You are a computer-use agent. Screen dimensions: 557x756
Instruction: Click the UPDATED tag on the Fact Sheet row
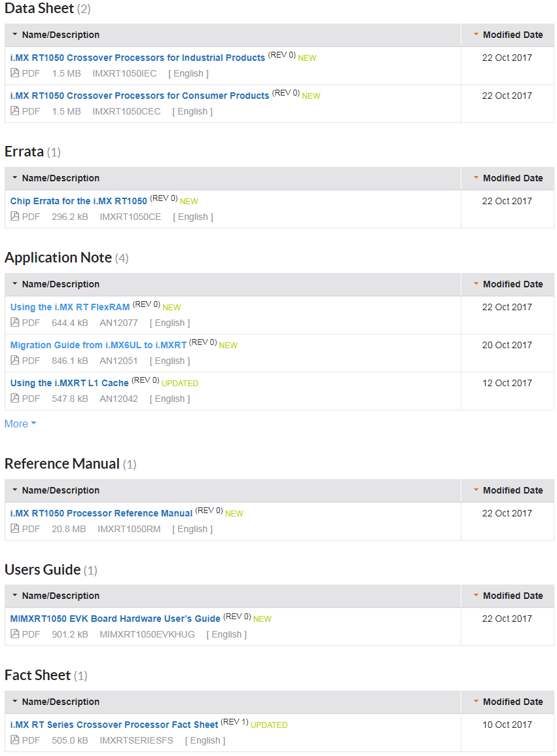pyautogui.click(x=269, y=725)
